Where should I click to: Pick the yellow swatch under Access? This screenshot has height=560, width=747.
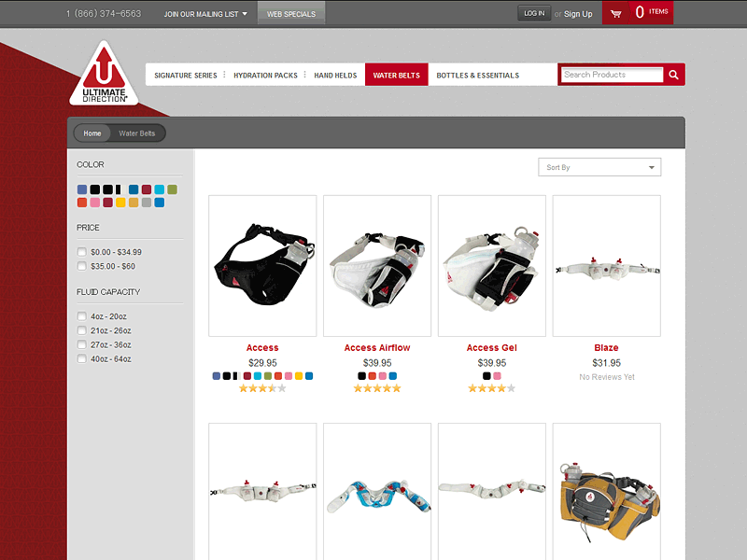point(299,376)
